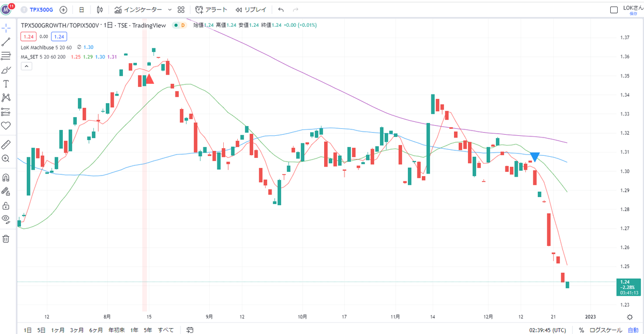Click red 1.24 sell price box
644x334 pixels.
point(28,37)
